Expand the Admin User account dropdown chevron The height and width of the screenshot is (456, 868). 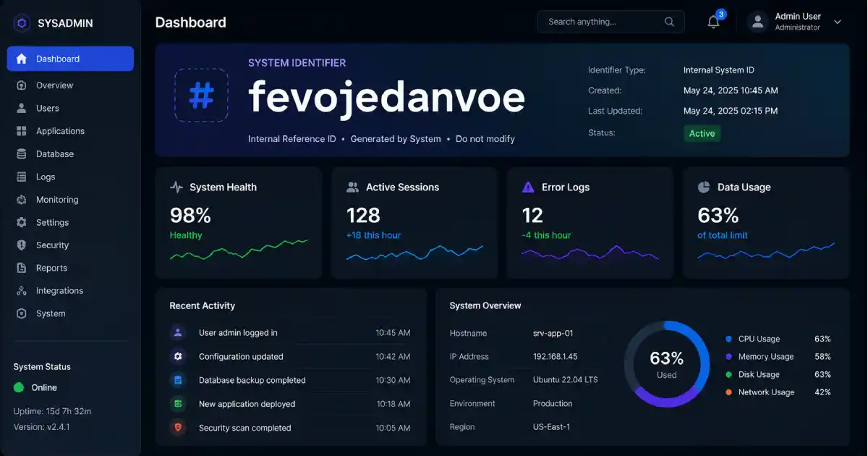pyautogui.click(x=838, y=22)
